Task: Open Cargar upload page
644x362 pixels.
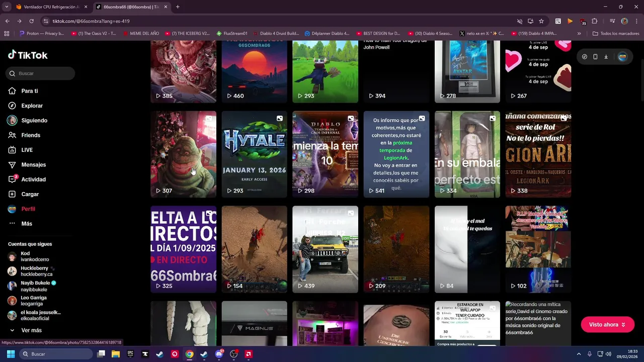Action: [24, 194]
